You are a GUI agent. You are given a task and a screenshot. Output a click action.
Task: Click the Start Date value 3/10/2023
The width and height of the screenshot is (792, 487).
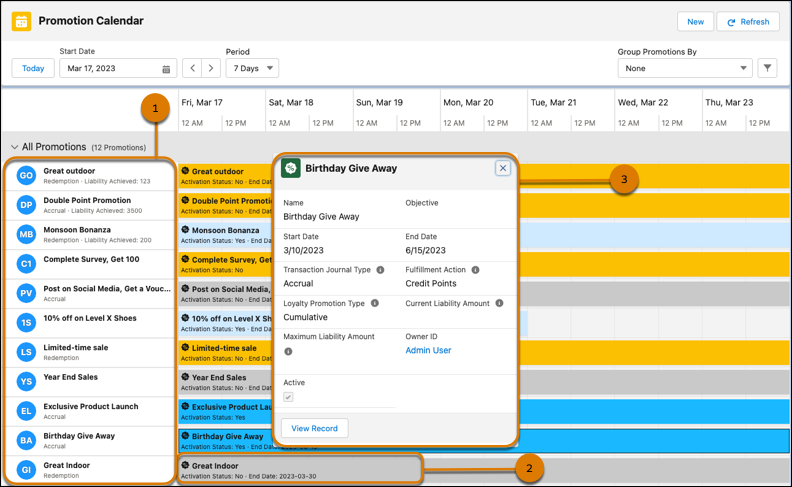point(303,250)
